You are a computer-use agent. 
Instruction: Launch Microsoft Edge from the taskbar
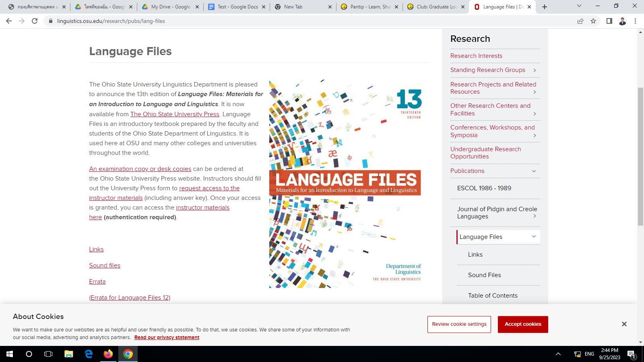click(89, 354)
